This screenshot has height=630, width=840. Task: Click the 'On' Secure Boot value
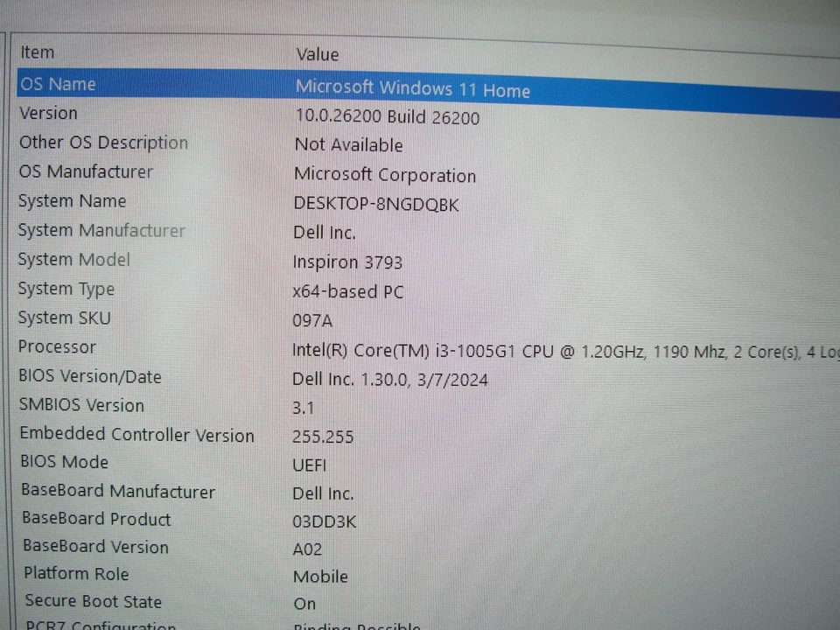(x=304, y=604)
